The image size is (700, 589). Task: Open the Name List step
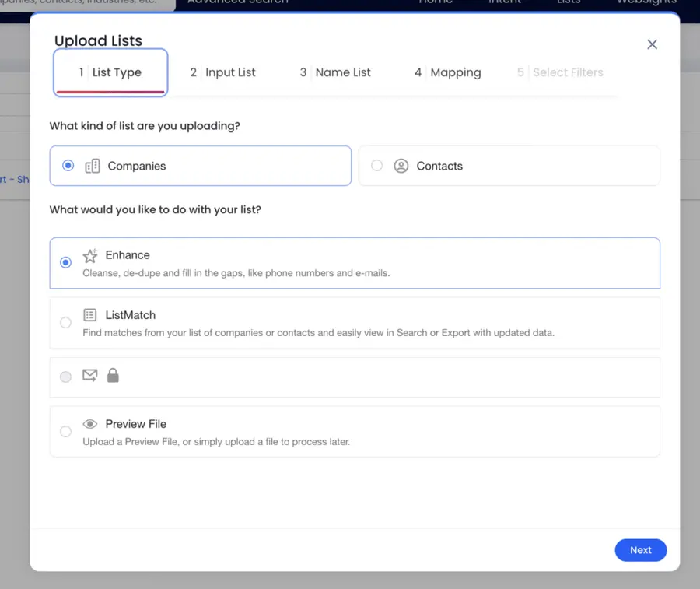pos(334,72)
